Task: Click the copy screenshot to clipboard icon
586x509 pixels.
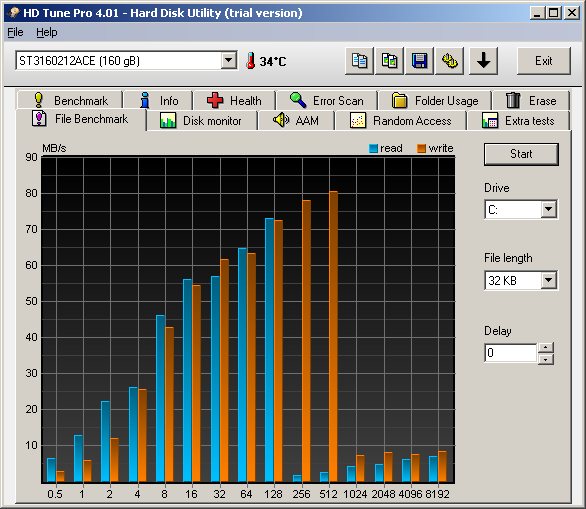Action: point(389,61)
